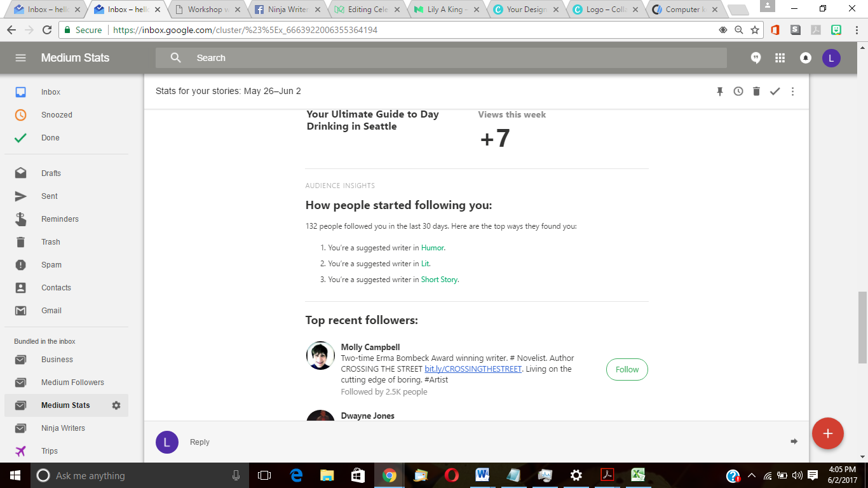Follow Molly Campbell
This screenshot has height=488, width=868.
[x=627, y=370]
